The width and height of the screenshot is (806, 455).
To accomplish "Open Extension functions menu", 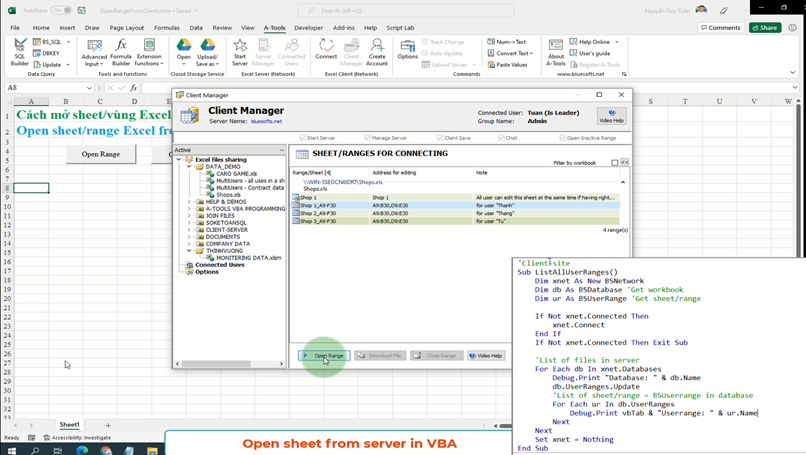I will pyautogui.click(x=149, y=52).
